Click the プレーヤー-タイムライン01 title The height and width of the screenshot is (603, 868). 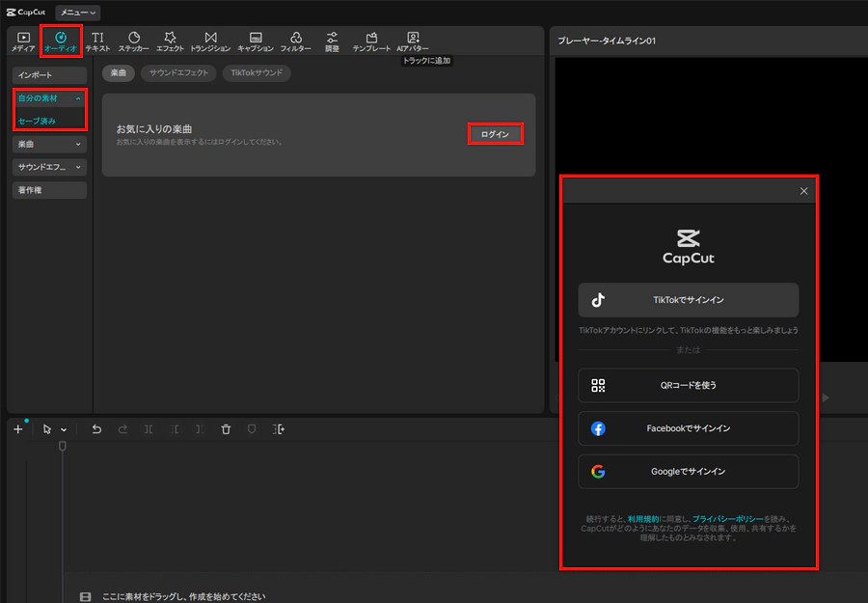coord(607,41)
